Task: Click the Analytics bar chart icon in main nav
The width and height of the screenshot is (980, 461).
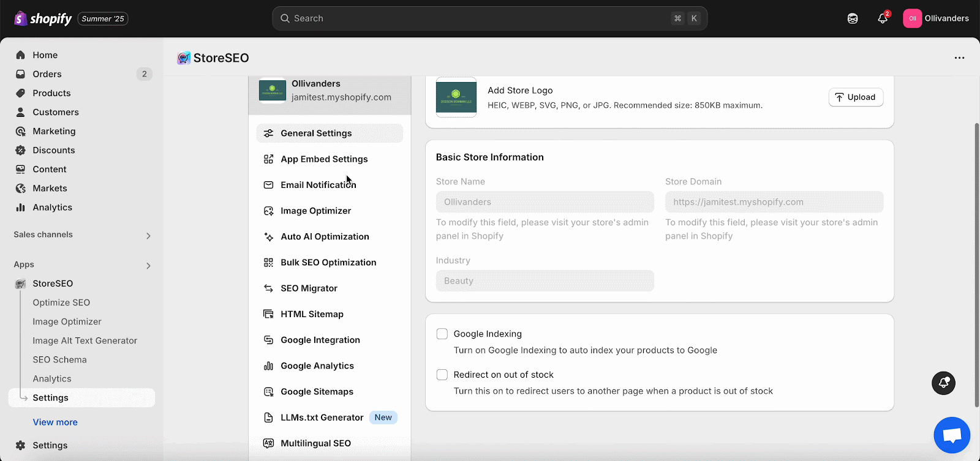Action: 21,207
